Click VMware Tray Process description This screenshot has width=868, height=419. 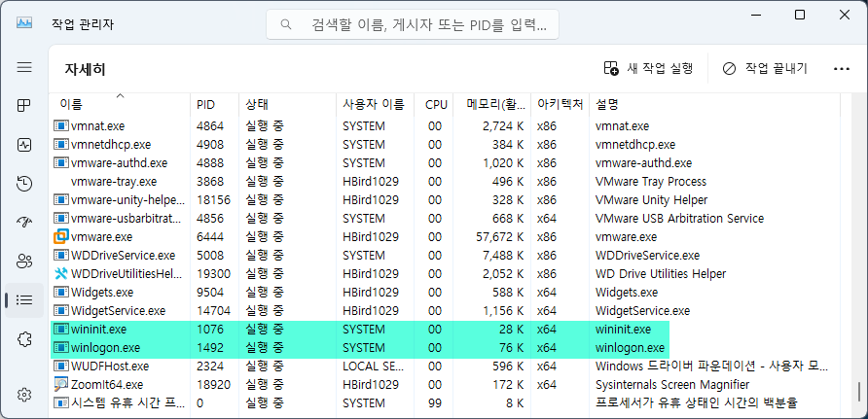[651, 182]
